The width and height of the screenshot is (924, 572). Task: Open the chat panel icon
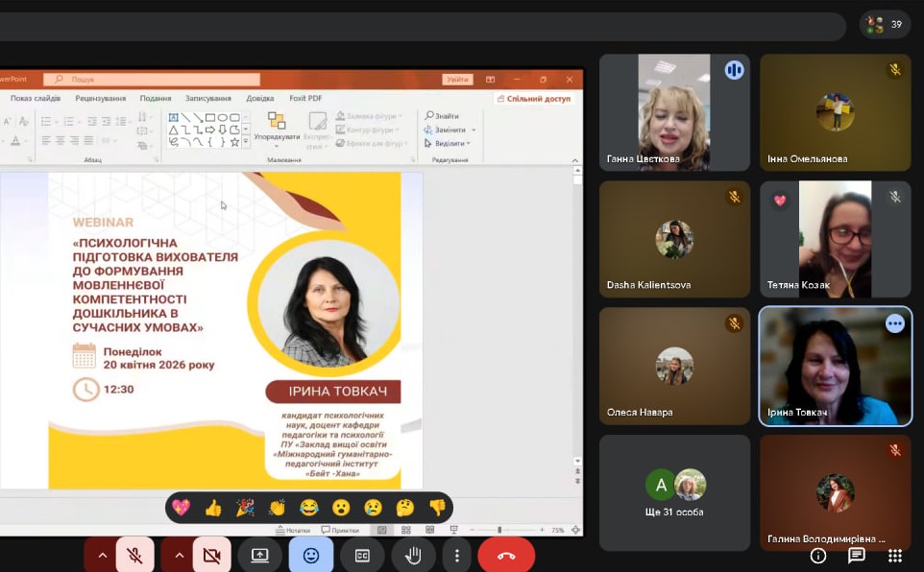pos(857,555)
